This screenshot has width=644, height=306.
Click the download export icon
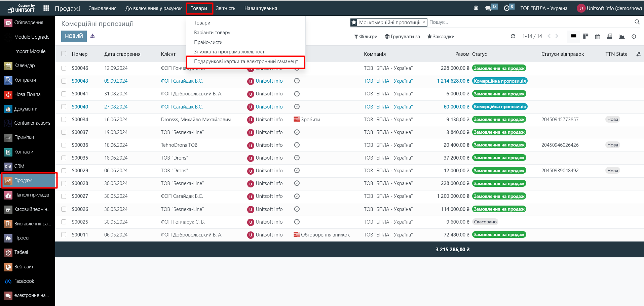tap(93, 36)
